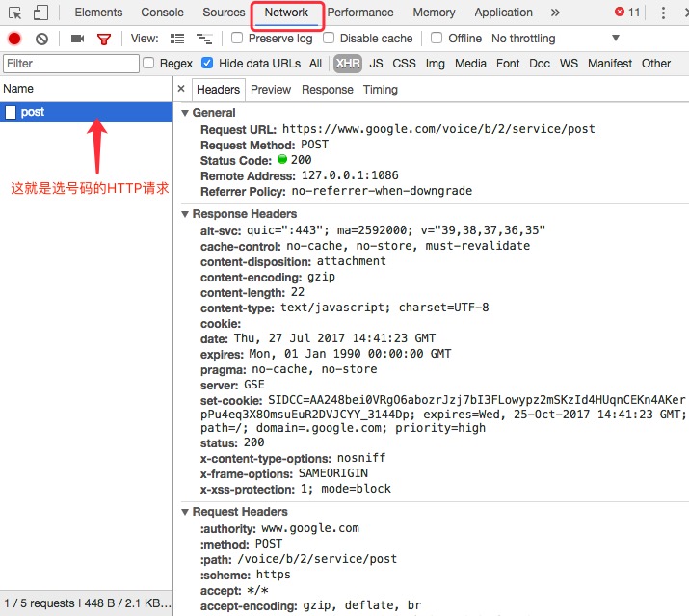The width and height of the screenshot is (689, 616).
Task: Switch to the Response tab
Action: coord(327,90)
